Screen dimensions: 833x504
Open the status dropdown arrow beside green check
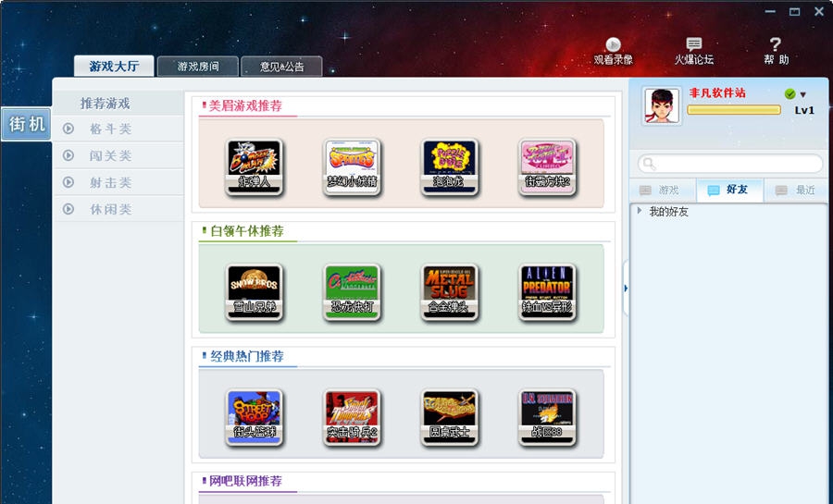coord(802,94)
